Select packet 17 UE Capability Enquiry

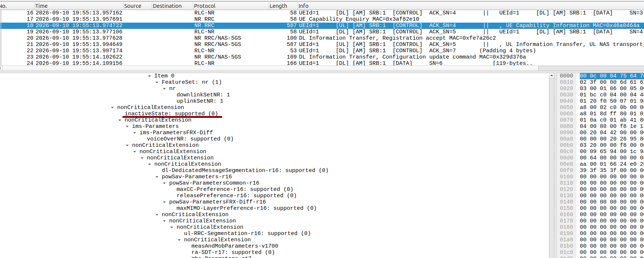click(x=322, y=19)
